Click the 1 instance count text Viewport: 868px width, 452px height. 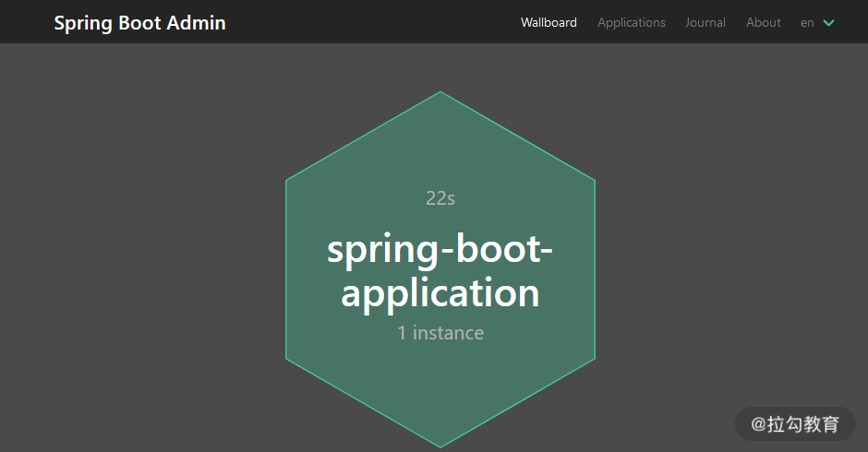point(440,333)
